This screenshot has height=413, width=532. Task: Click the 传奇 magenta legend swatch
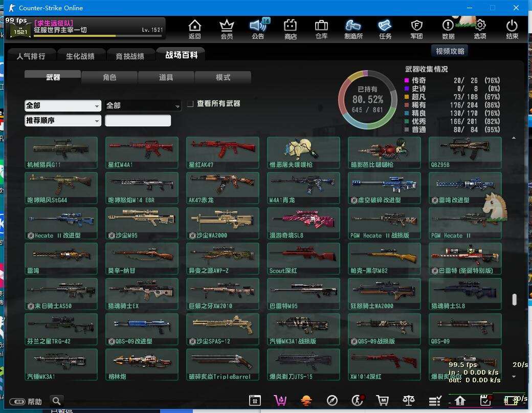point(407,80)
